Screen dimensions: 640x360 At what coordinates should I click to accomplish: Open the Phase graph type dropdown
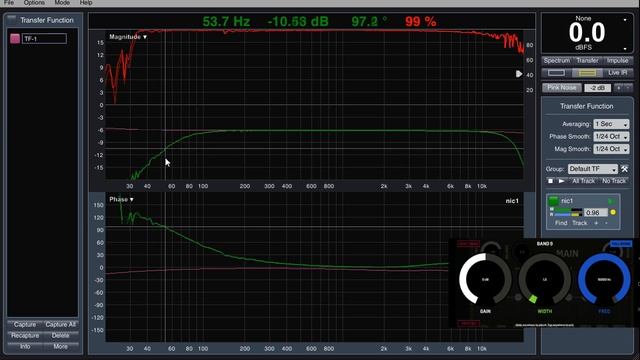click(x=121, y=199)
